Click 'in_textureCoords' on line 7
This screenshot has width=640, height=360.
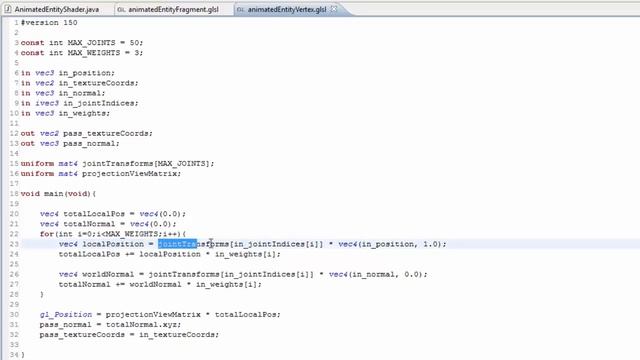pos(96,83)
